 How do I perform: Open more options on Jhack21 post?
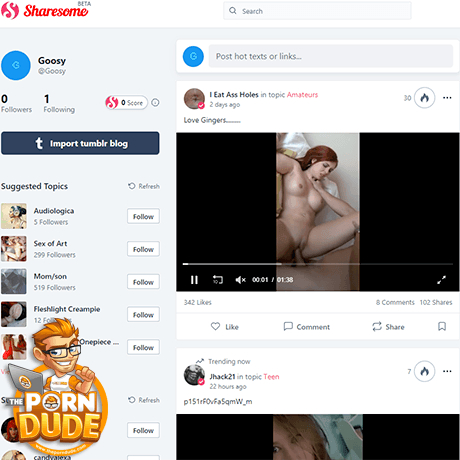[447, 371]
